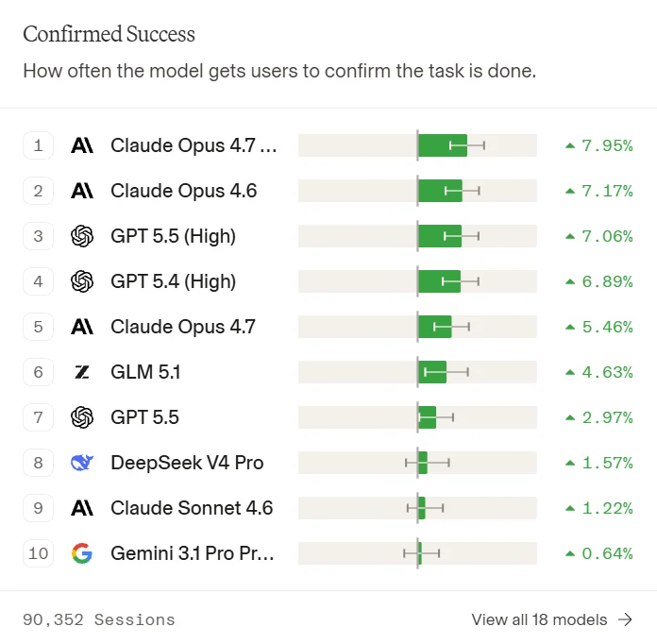The height and width of the screenshot is (644, 657).
Task: Click the Anthropic logo beside Claude Sonnet 4.6
Action: (82, 508)
